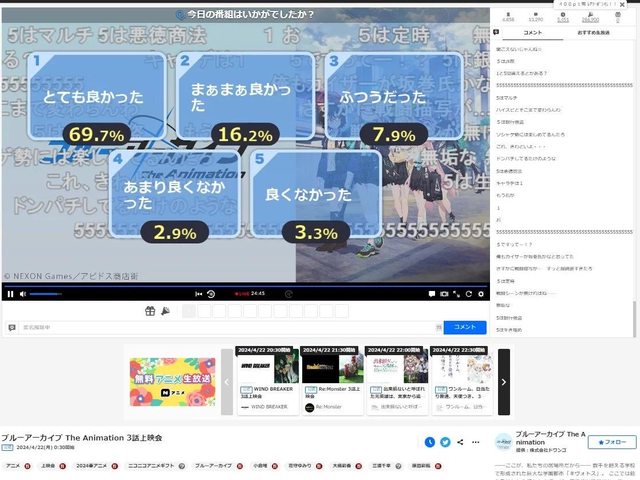Click the アニメ tag

(x=13, y=466)
